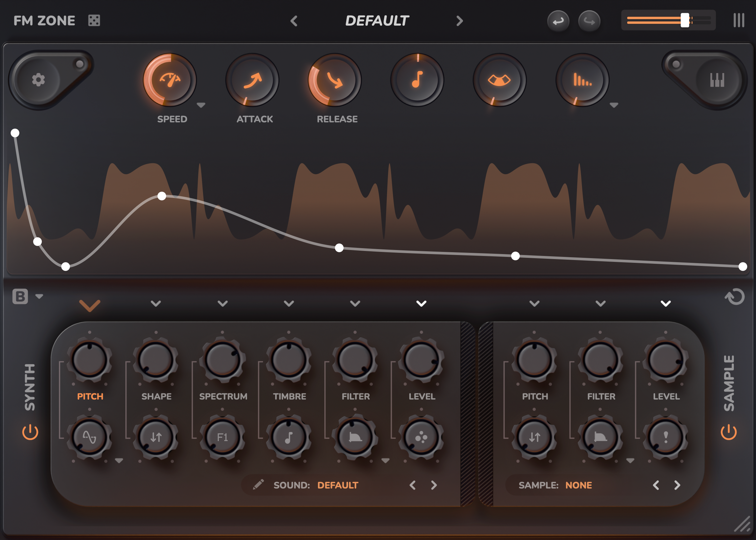The height and width of the screenshot is (540, 756).
Task: Toggle the B snapshot button
Action: point(20,296)
